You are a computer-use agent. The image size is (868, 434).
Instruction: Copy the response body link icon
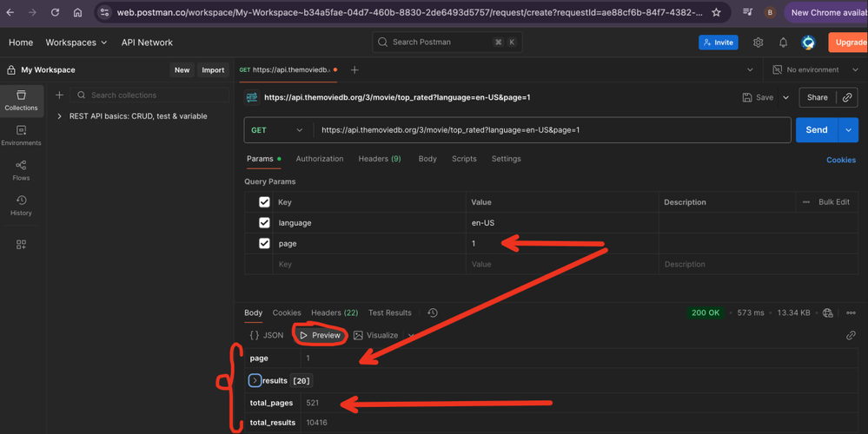tap(850, 335)
